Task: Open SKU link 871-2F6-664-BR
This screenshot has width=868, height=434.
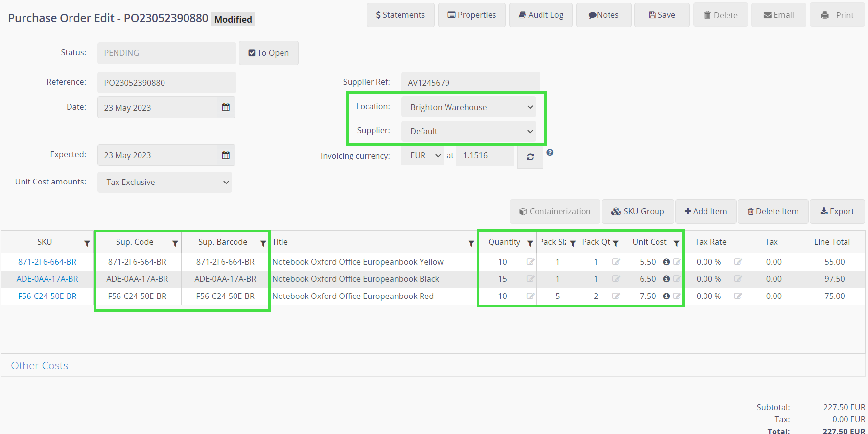Action: 47,262
